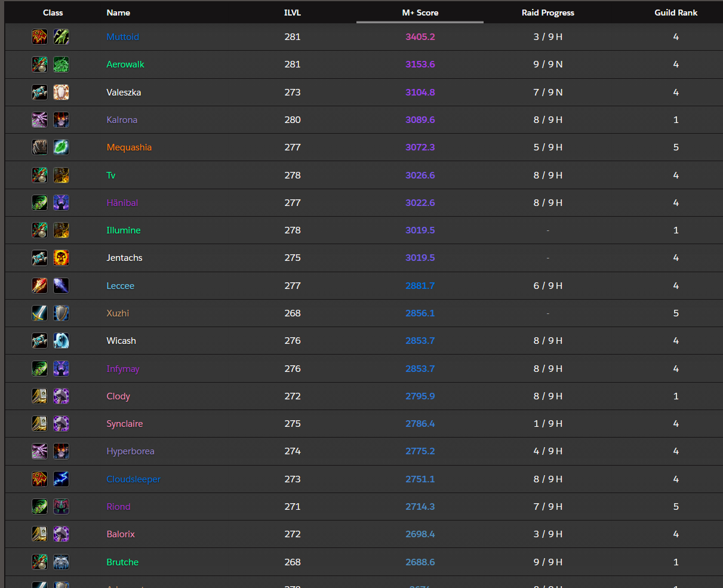
Task: Click the spec icon in Muttoid's row
Action: (x=61, y=37)
